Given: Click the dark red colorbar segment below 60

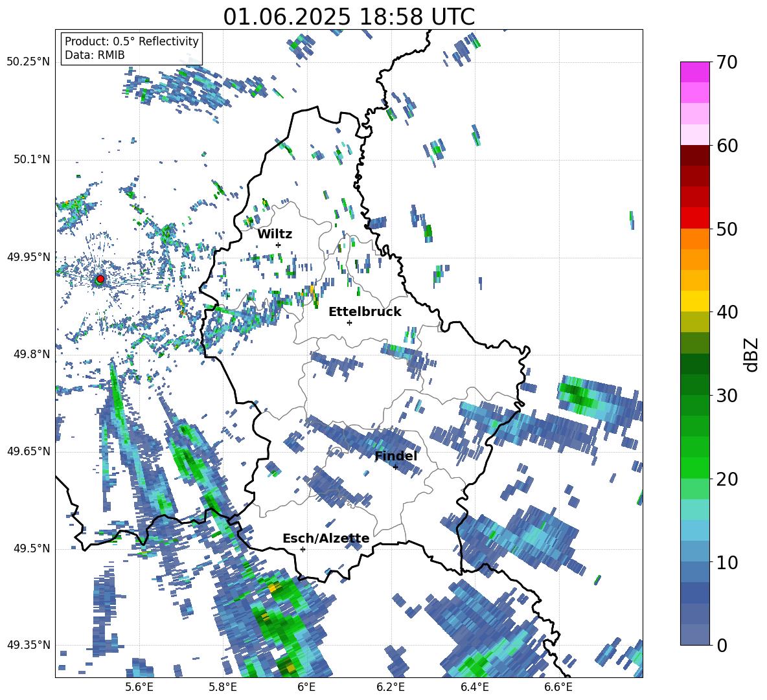Looking at the screenshot, I should [x=694, y=155].
